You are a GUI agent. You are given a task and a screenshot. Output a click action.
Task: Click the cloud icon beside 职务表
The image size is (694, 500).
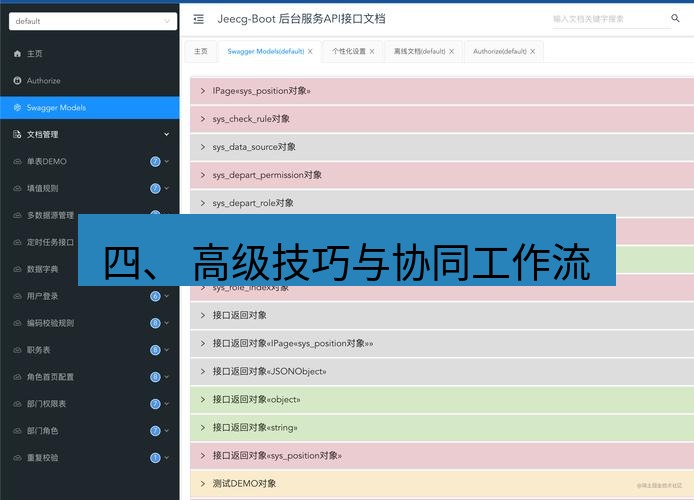point(17,350)
